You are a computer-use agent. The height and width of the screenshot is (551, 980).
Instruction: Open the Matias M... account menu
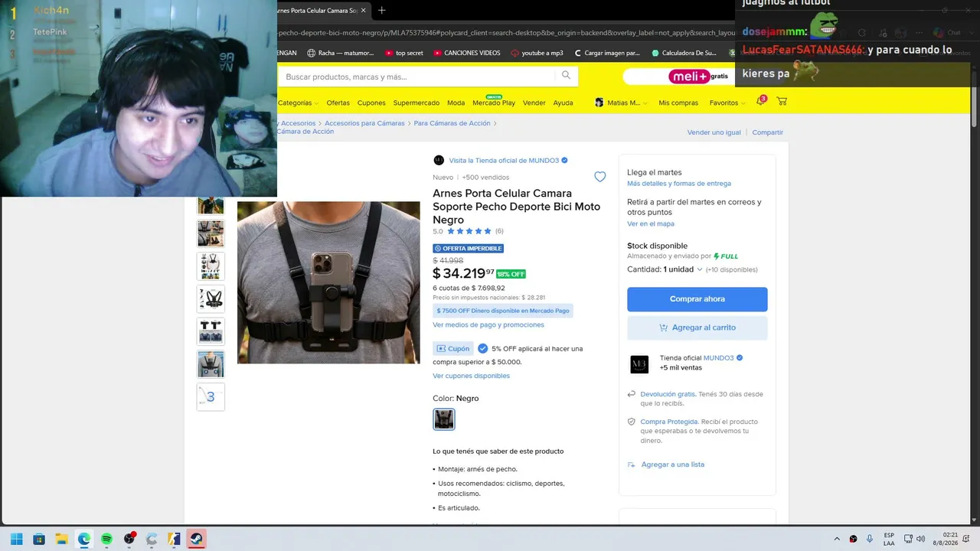621,103
